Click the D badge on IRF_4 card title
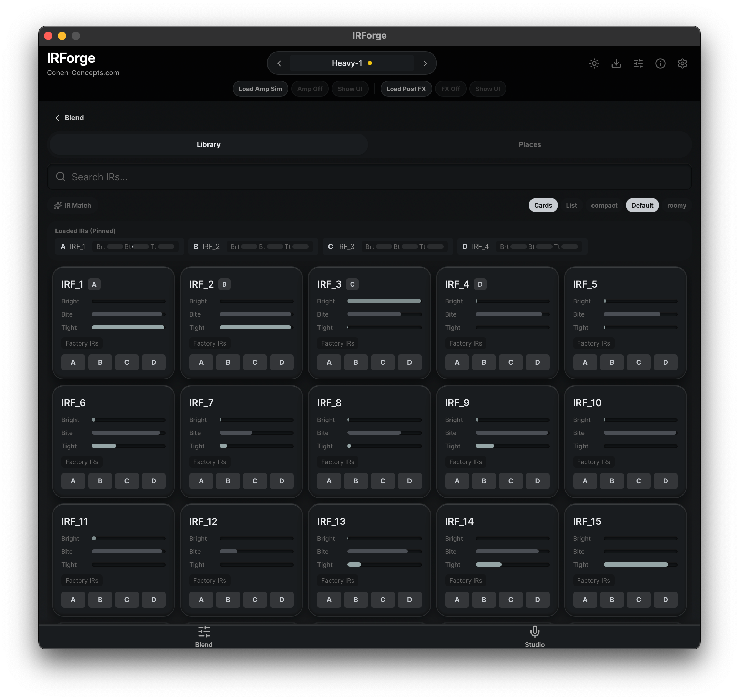 pyautogui.click(x=480, y=284)
